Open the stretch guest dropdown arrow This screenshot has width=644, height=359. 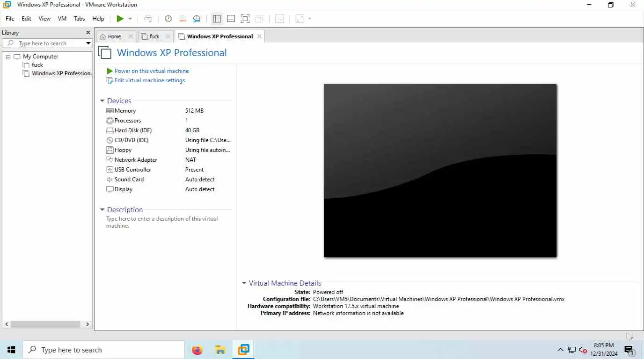coord(309,19)
